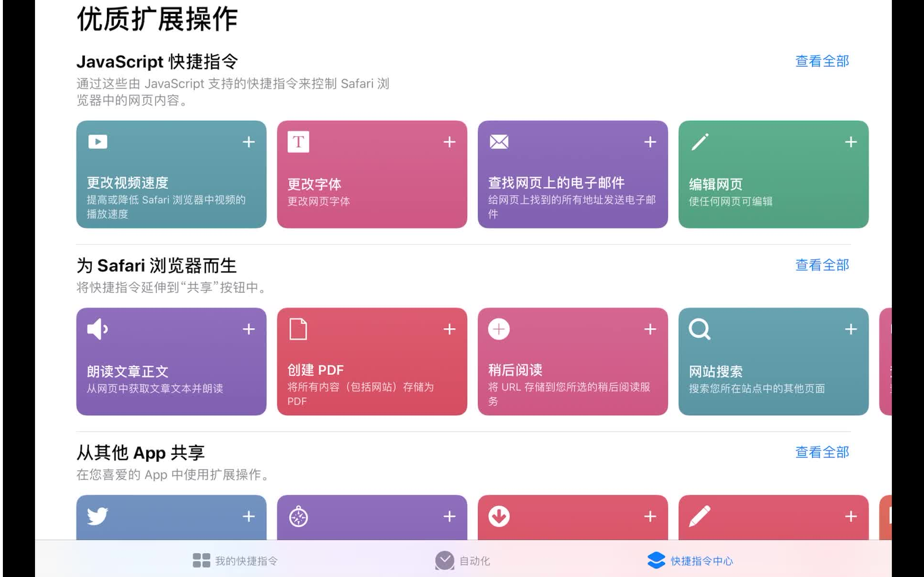Add the 查找网页上的电子邮件 shortcut with plus
This screenshot has width=924, height=577.
tap(650, 142)
